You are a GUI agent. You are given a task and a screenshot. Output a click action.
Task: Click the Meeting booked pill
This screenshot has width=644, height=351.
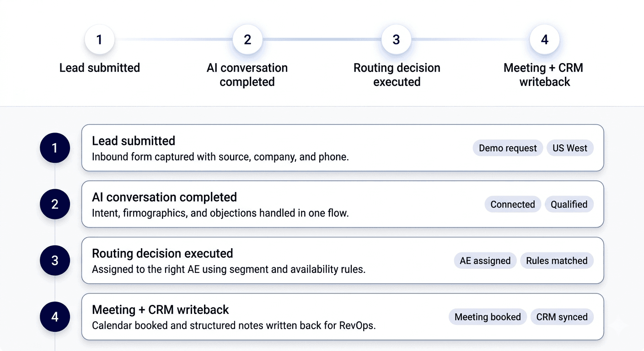point(488,317)
